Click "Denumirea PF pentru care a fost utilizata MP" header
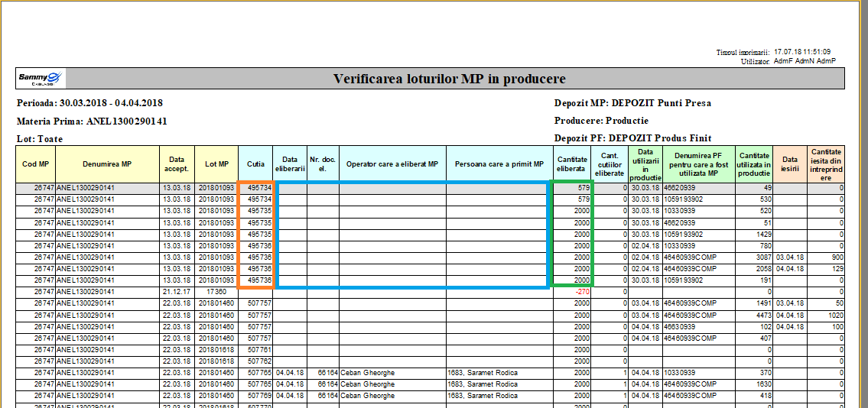This screenshot has height=408, width=868. click(x=699, y=164)
